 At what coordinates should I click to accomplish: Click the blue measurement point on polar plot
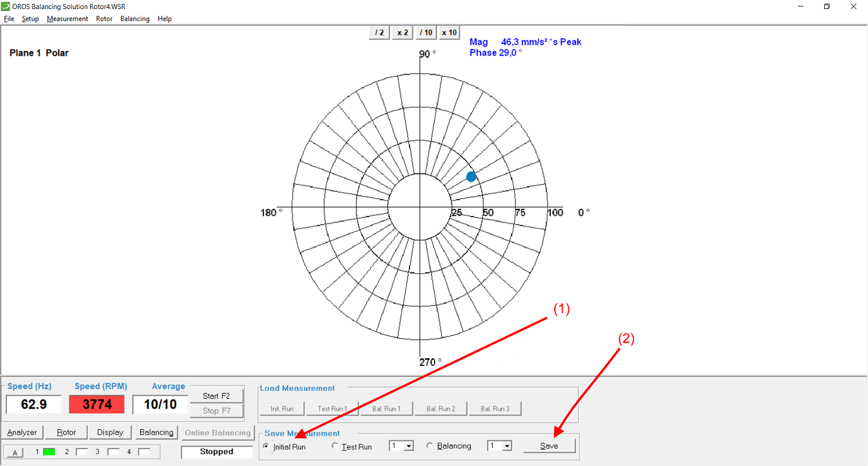(471, 176)
